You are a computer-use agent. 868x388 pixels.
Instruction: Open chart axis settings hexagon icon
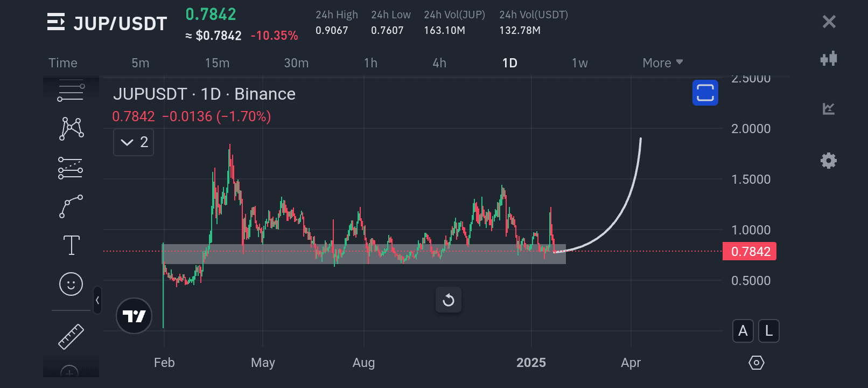[757, 363]
